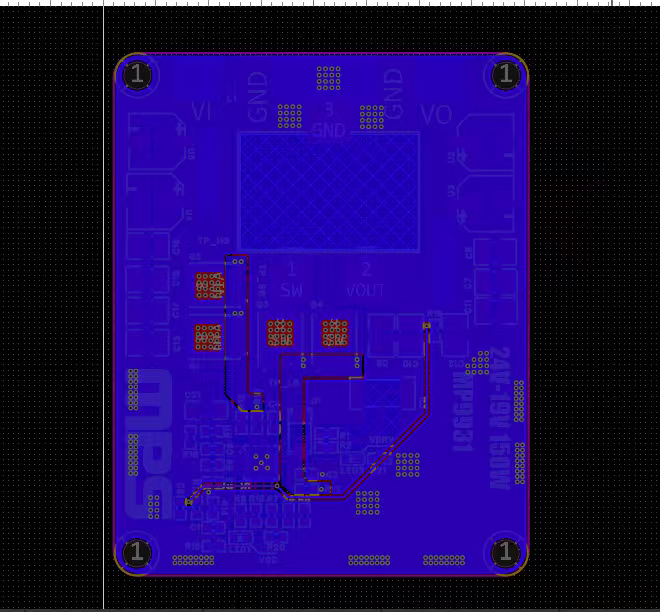Image resolution: width=660 pixels, height=612 pixels.
Task: Select the bottom-right mounting hole
Action: pos(506,552)
